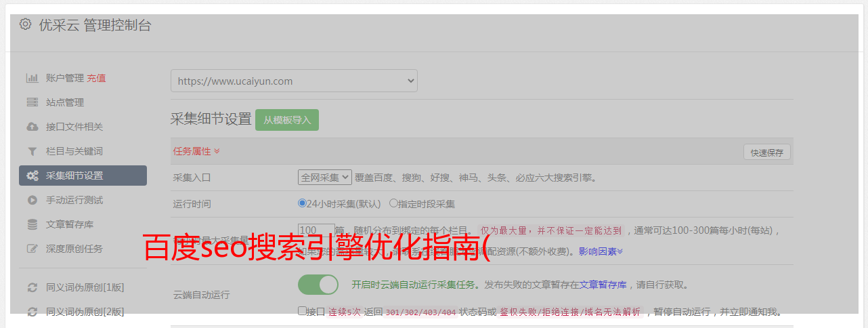Open 手动运行测试 page
868x328 pixels.
pos(74,200)
